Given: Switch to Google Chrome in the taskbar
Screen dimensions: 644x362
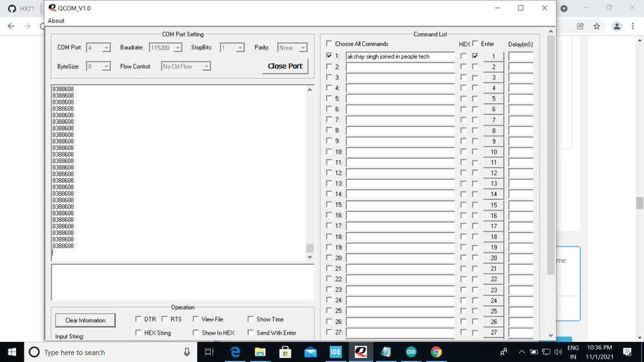Looking at the screenshot, I should pyautogui.click(x=436, y=352).
